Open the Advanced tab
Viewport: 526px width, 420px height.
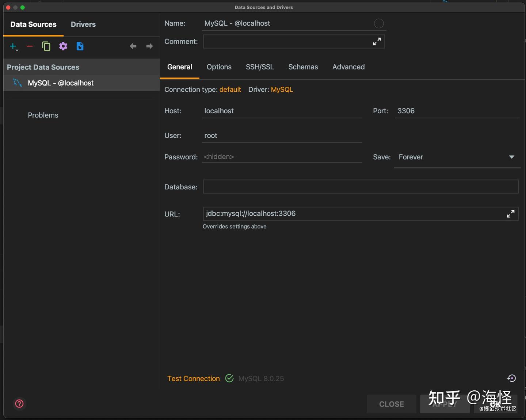348,67
